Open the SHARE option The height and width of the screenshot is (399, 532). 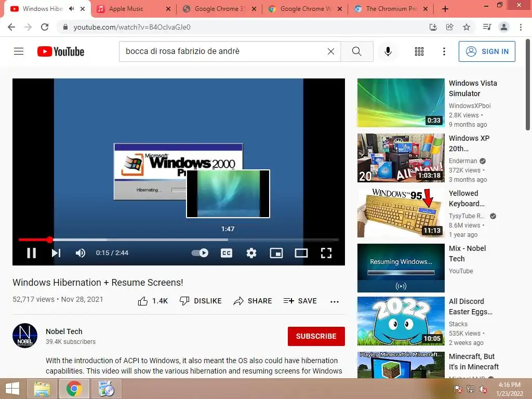tap(253, 301)
